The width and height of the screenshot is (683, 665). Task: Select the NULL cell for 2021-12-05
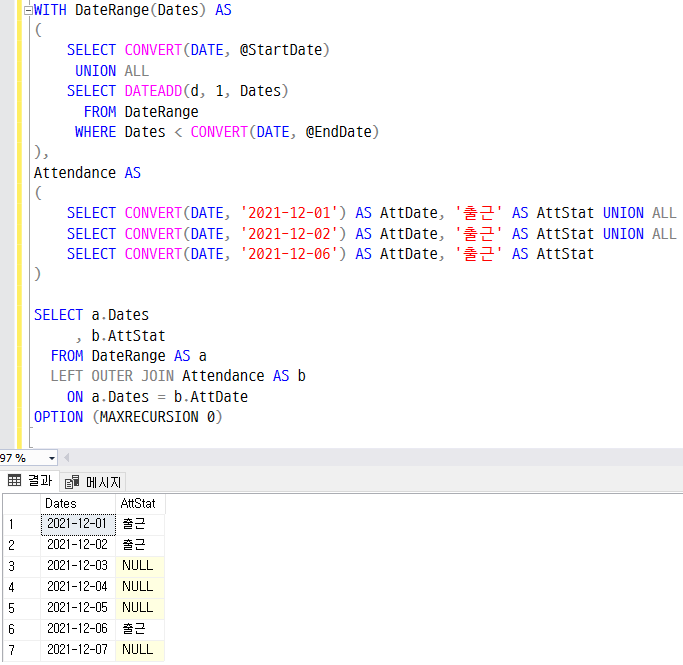click(140, 608)
